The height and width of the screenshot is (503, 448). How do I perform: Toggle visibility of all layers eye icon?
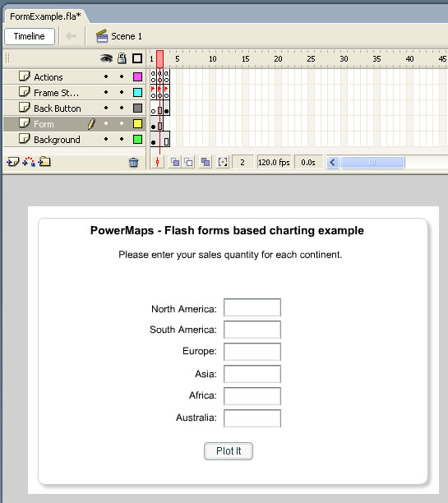[106, 58]
